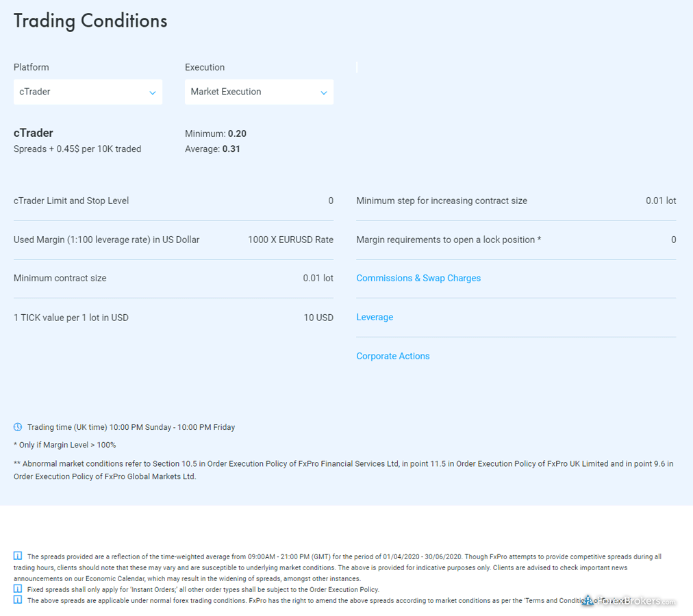Click the info icon beside 'The spreads provided'
Viewport: 693px width, 616px height.
[18, 556]
